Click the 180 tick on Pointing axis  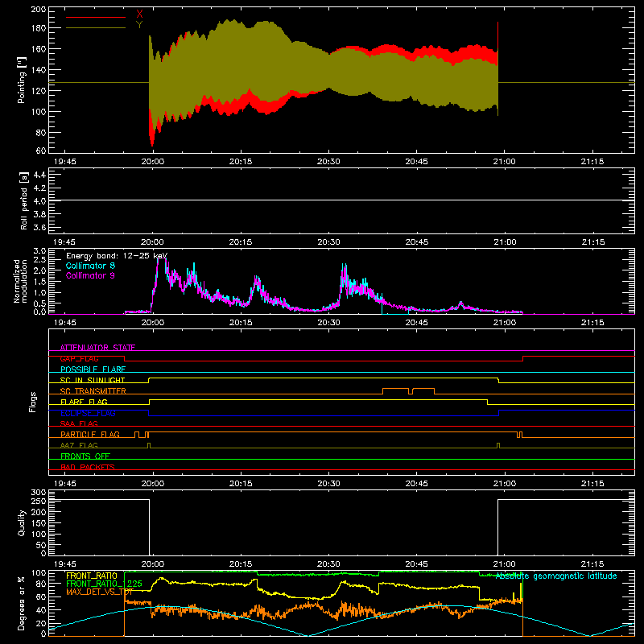[x=38, y=28]
